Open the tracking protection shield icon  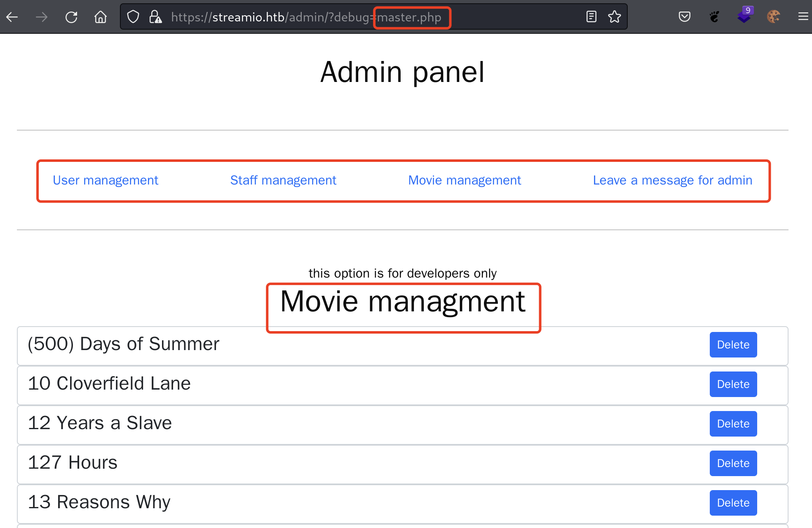coord(133,17)
